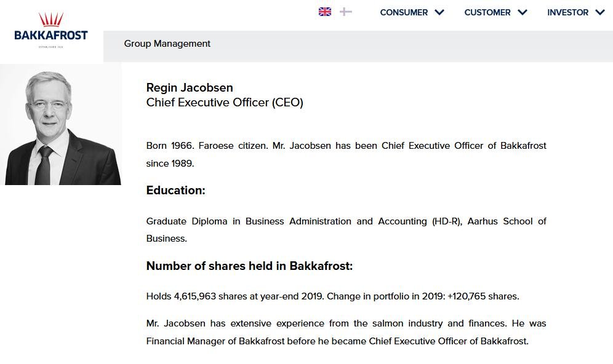Open the CUSTOMER menu
Screen dimensions: 613x364
point(487,12)
